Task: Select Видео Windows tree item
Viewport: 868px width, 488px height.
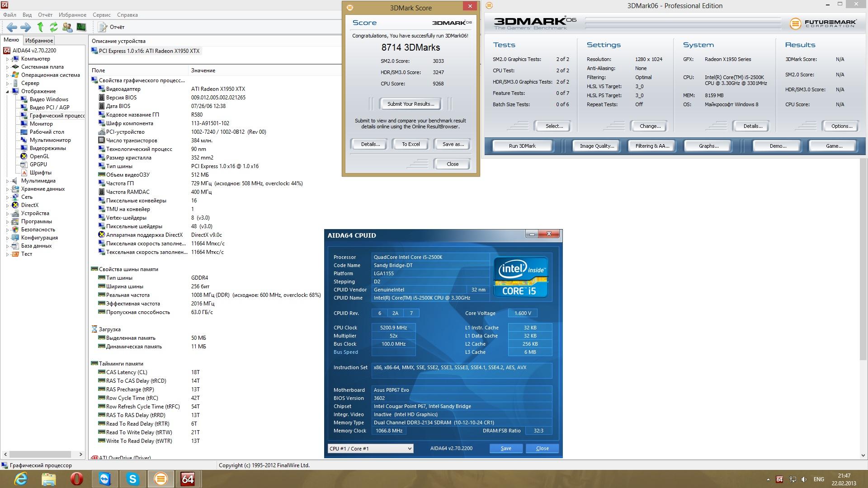Action: pyautogui.click(x=49, y=99)
